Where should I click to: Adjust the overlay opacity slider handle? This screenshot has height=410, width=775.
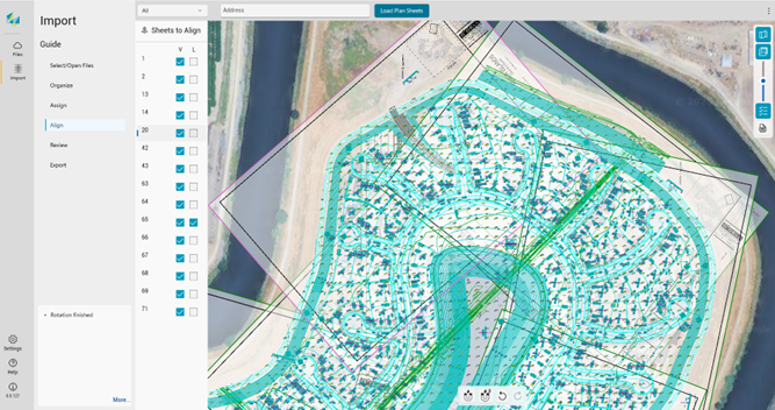(x=763, y=81)
